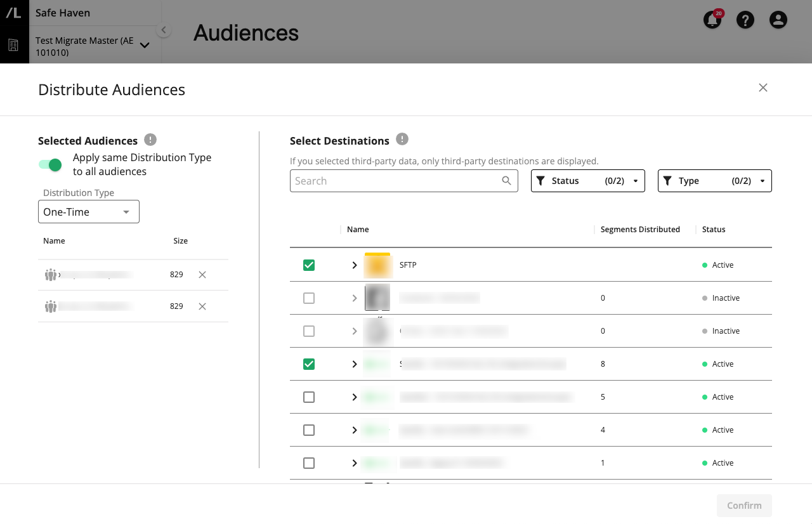Viewport: 812px width, 524px height.
Task: Uncheck the SFTP destination checkbox
Action: pyautogui.click(x=309, y=265)
